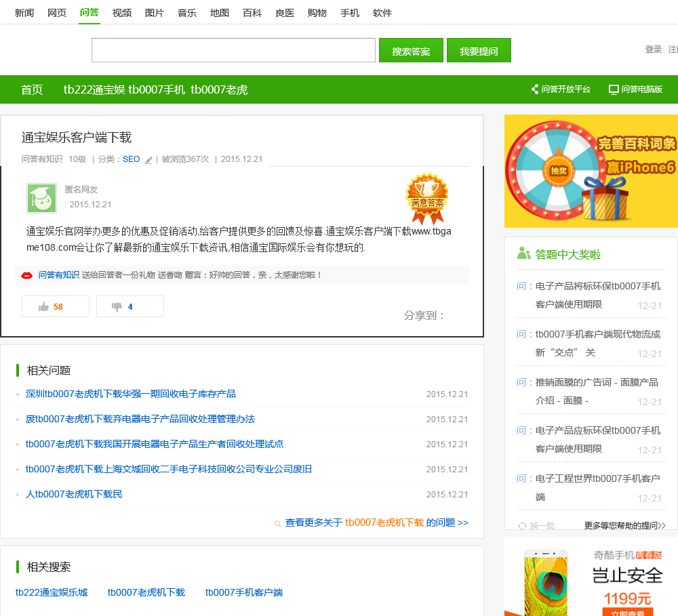Click the refresh icon next to 换一批
Screen dimensions: 678x616
coord(522,526)
